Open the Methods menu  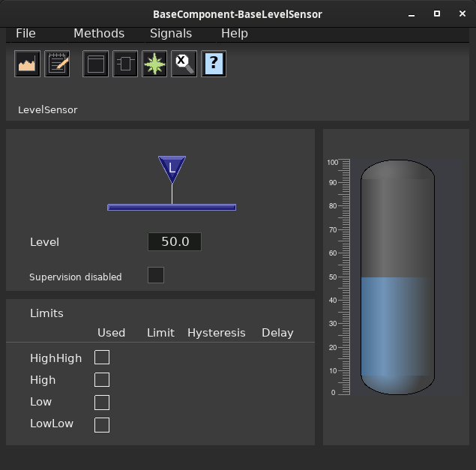click(x=99, y=34)
